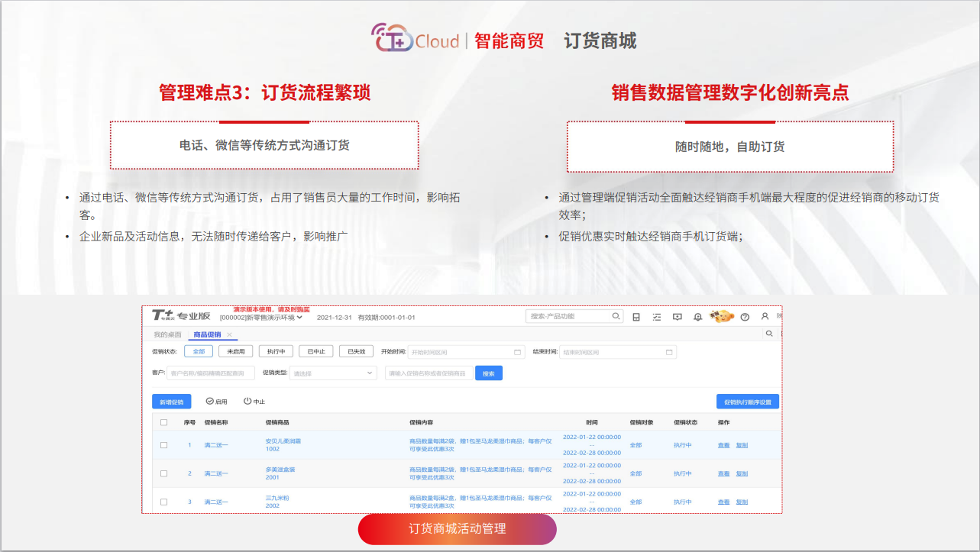This screenshot has width=980, height=552.
Task: Click the T+ 专业版 logo in the app
Action: tap(180, 315)
